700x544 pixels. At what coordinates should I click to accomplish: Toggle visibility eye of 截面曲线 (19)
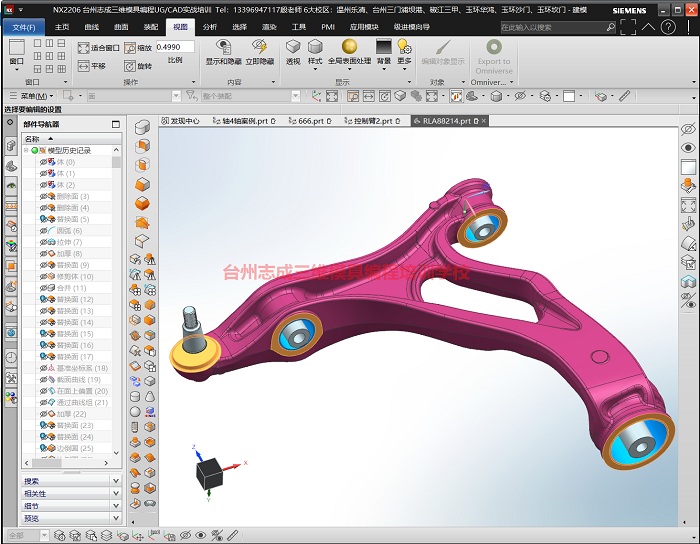coord(43,380)
